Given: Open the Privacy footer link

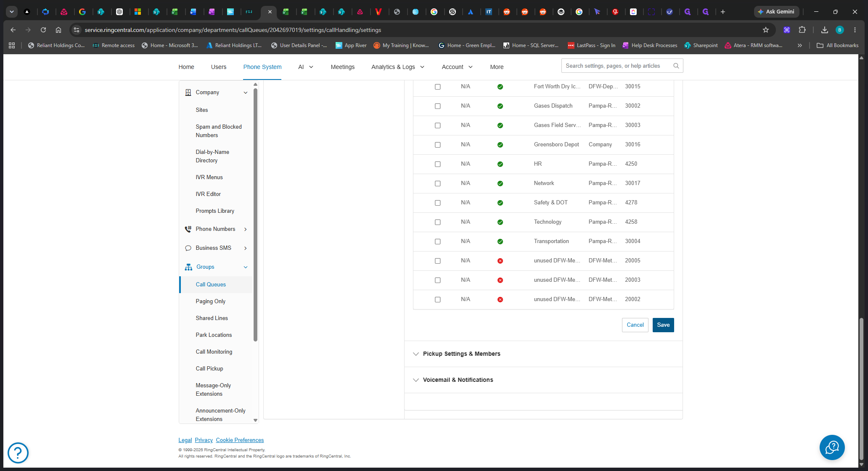Looking at the screenshot, I should [204, 440].
